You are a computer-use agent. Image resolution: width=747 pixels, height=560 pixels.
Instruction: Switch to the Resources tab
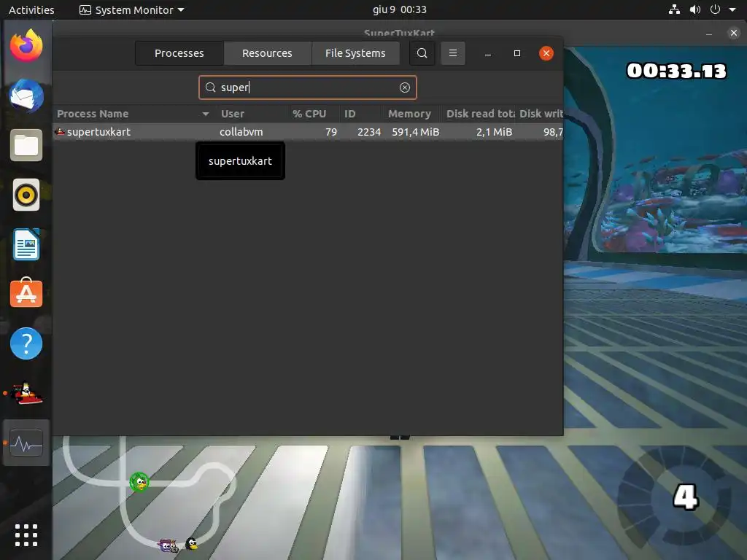click(267, 52)
